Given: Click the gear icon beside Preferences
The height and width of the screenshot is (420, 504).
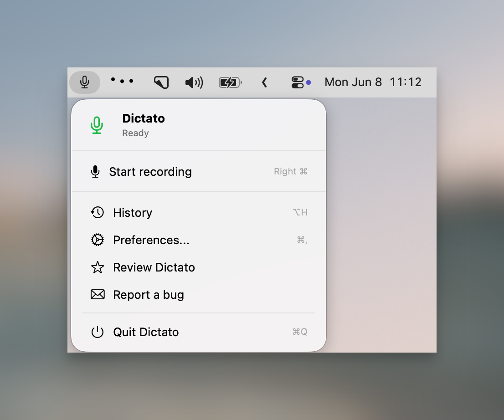Looking at the screenshot, I should (98, 240).
